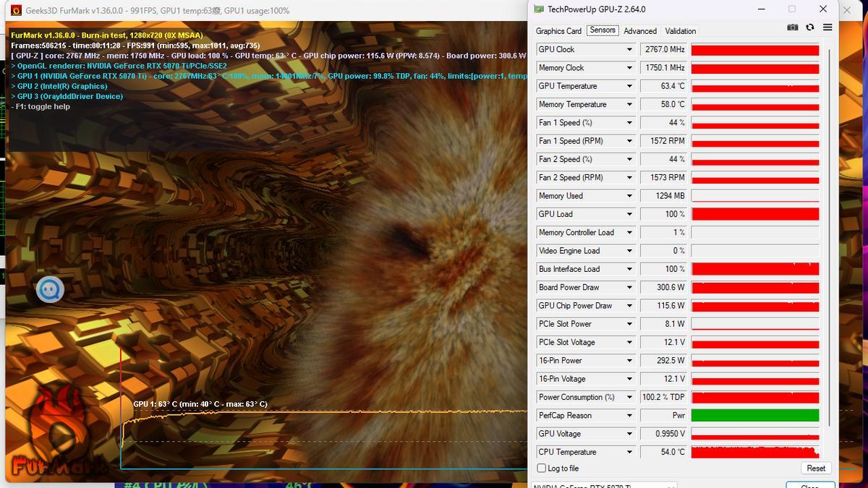Image resolution: width=868 pixels, height=488 pixels.
Task: Open the Fan 1 Speed (%) dropdown
Action: [x=629, y=123]
